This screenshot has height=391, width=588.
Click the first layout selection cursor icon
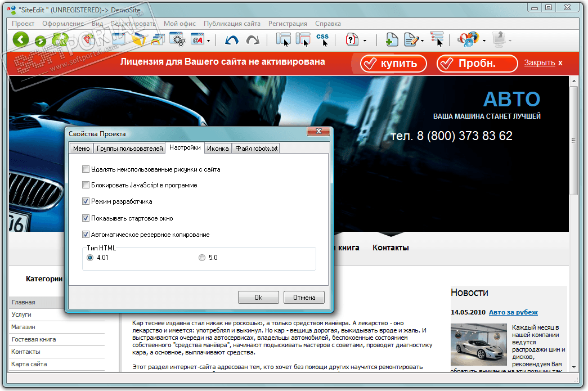(284, 40)
